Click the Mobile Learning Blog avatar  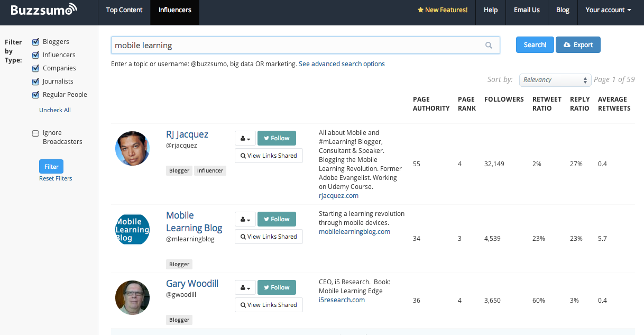tap(132, 229)
